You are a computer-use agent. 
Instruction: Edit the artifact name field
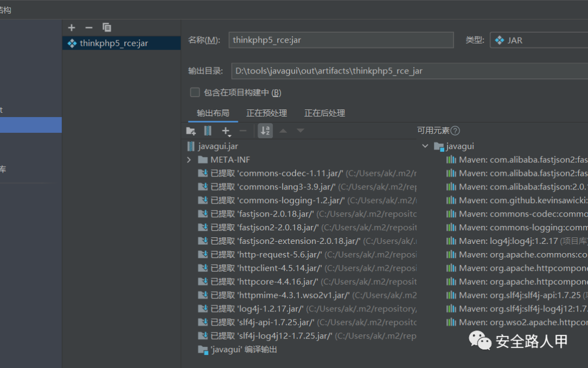341,40
